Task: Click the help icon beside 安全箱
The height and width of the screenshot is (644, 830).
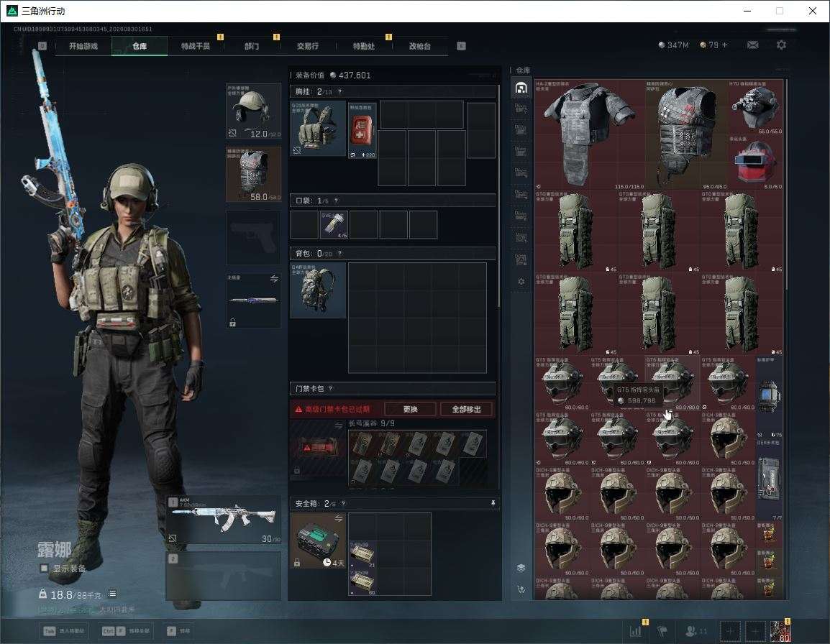Action: (x=343, y=503)
